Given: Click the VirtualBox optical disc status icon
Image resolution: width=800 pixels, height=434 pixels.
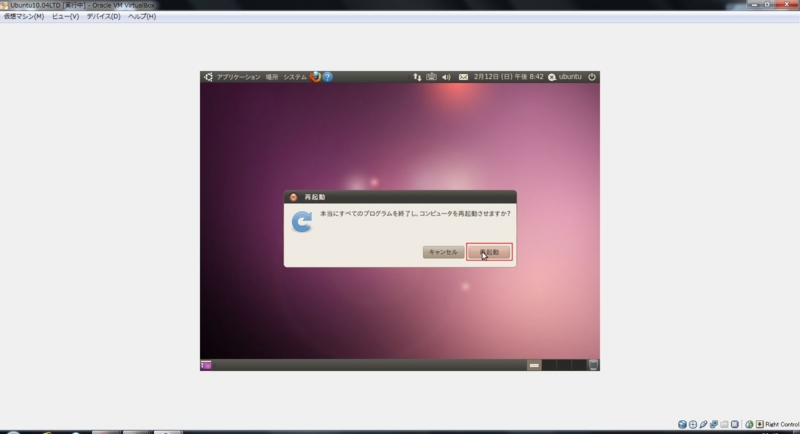Looking at the screenshot, I should 693,424.
